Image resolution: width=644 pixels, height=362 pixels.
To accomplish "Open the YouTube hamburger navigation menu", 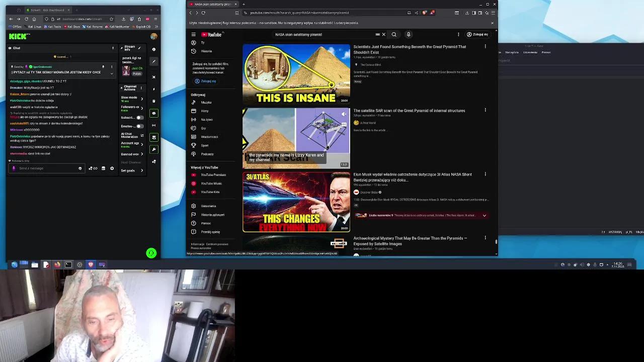I will coord(193,34).
